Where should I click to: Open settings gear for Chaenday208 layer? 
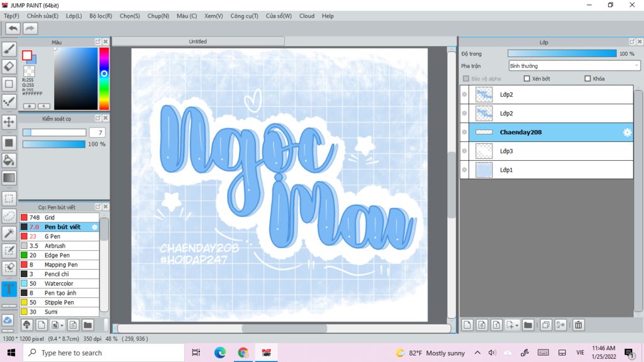coord(627,132)
